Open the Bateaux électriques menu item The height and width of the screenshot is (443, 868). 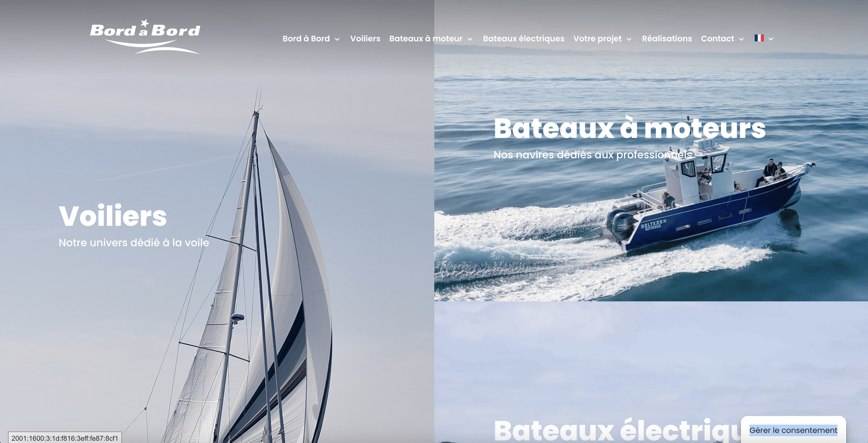coord(523,39)
